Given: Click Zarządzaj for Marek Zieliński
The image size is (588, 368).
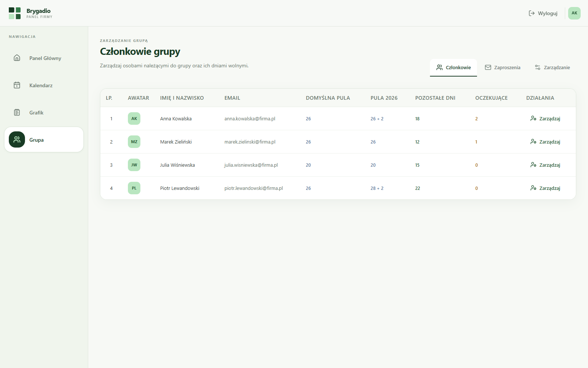Looking at the screenshot, I should click(x=545, y=142).
